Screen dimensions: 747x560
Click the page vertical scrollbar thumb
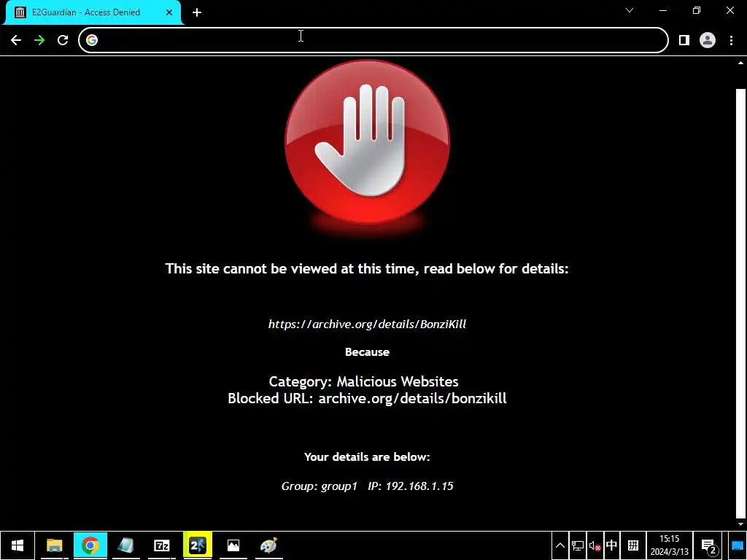pos(740,303)
